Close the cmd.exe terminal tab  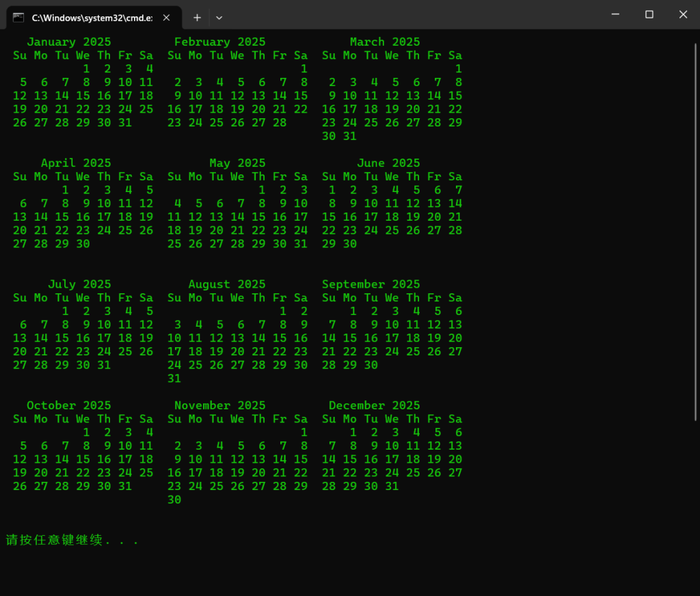click(166, 17)
